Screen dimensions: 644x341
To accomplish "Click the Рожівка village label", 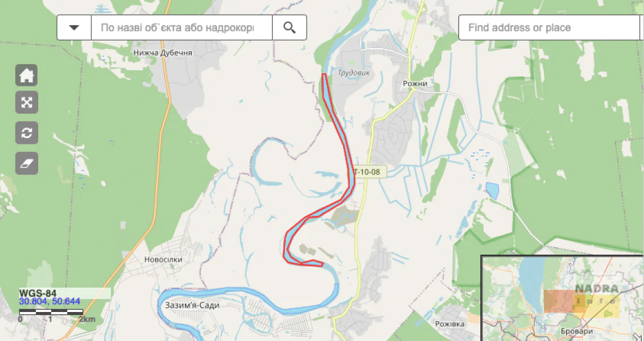I will click(x=450, y=324).
